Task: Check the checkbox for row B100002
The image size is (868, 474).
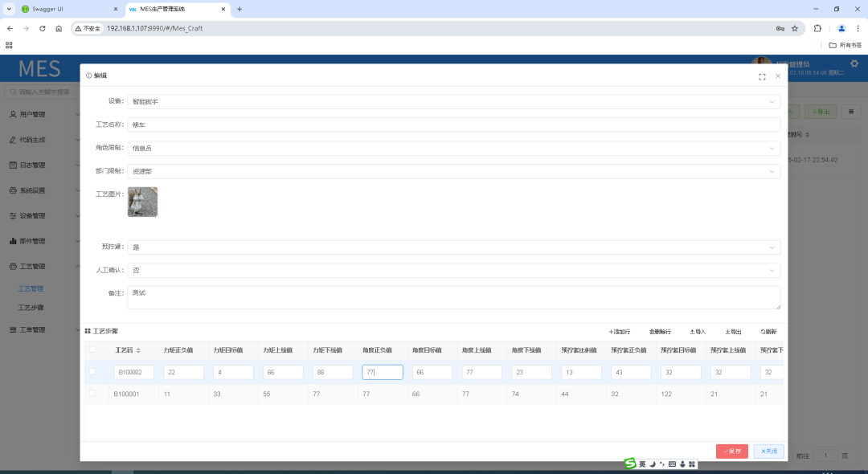Action: [92, 372]
